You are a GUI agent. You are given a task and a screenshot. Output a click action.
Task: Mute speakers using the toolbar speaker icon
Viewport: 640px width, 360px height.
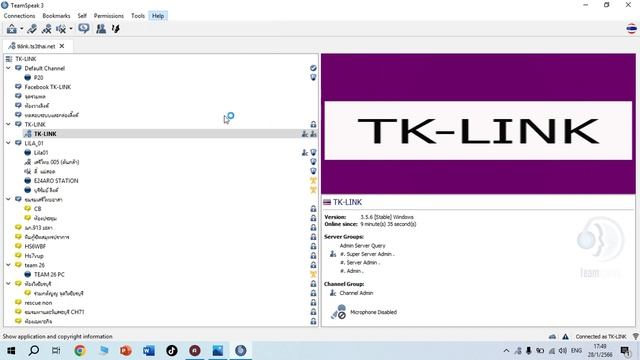(61, 29)
